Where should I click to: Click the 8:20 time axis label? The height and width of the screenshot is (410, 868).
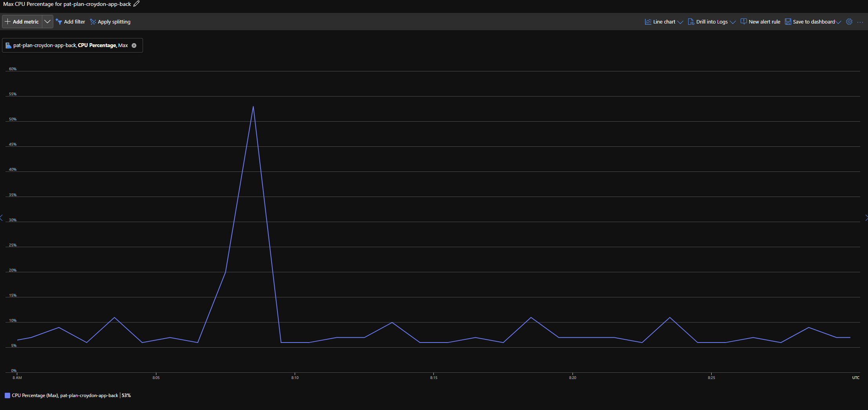(573, 378)
